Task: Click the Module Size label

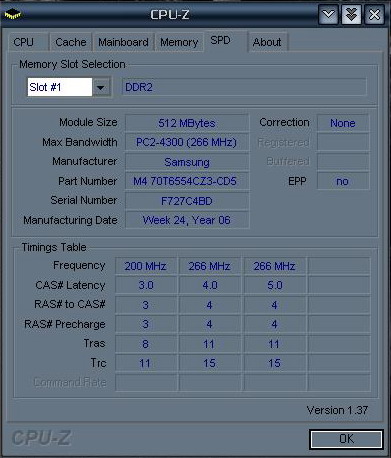Action: pyautogui.click(x=88, y=122)
